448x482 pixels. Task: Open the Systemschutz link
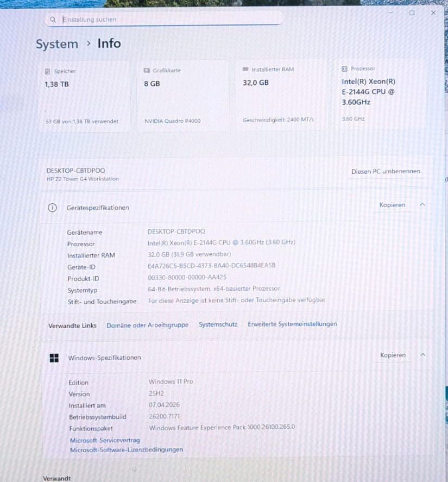(218, 324)
